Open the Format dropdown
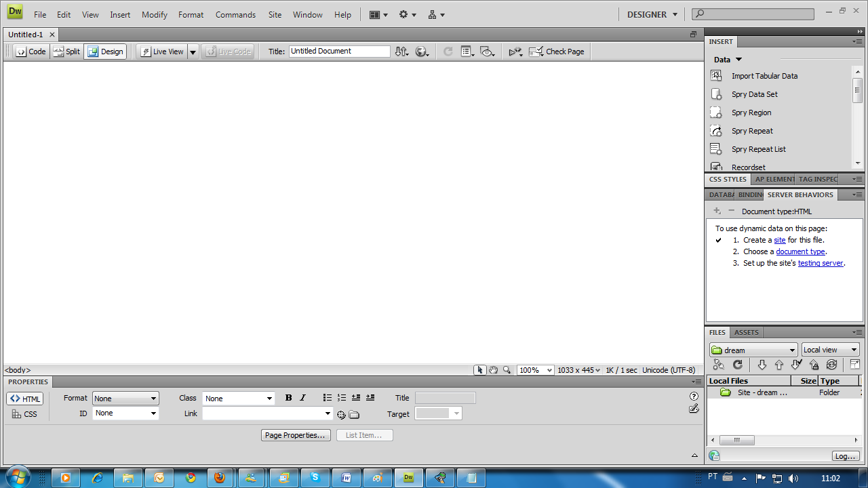 125,399
